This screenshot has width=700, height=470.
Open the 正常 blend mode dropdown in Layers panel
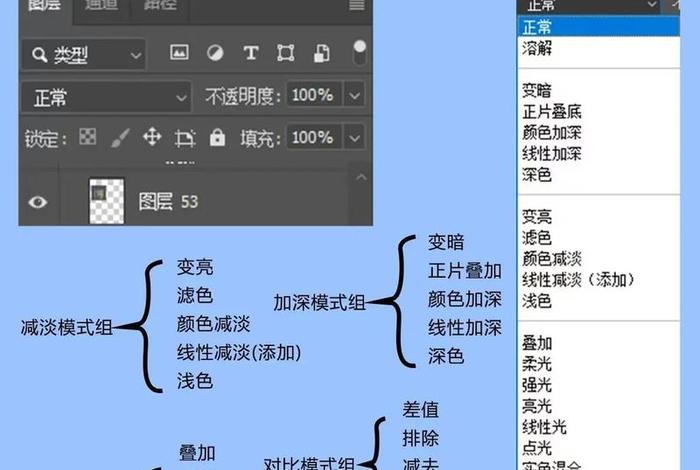106,97
